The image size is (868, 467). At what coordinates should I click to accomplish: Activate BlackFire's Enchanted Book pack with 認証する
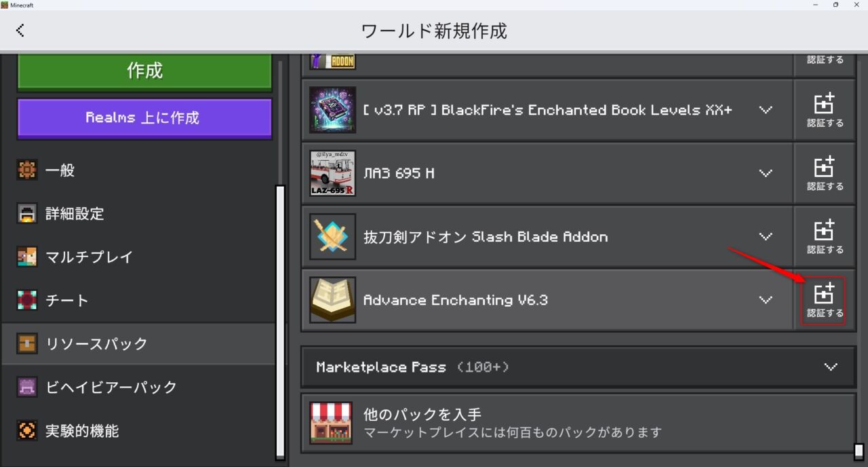pos(825,110)
